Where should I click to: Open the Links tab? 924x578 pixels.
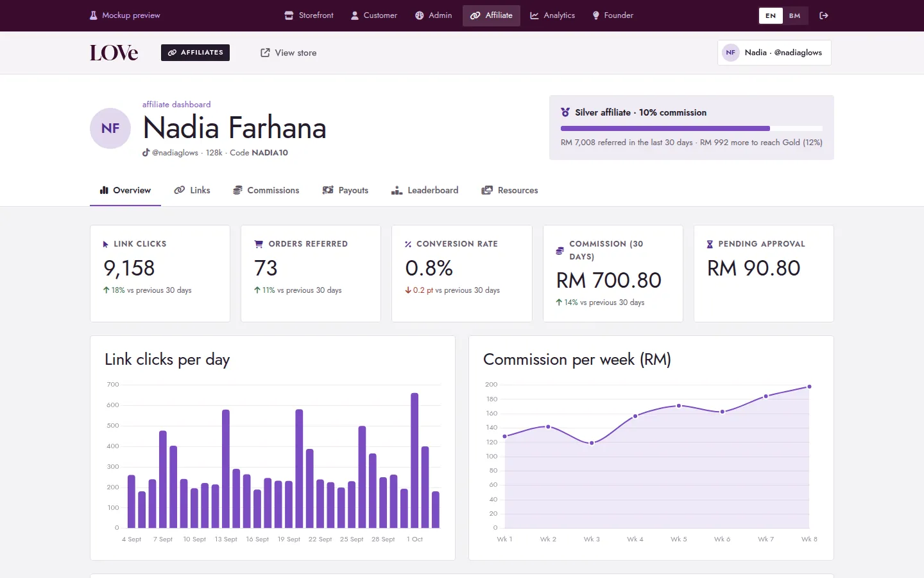pos(193,190)
